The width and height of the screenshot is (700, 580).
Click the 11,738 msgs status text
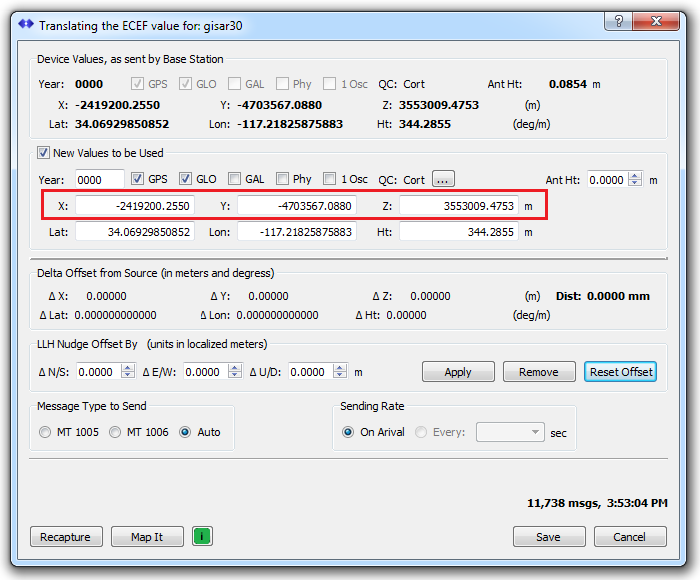(564, 503)
